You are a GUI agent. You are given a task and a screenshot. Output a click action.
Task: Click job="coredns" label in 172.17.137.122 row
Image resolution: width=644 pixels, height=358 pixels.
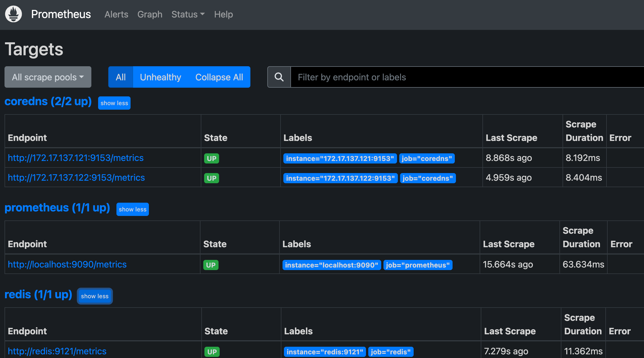point(428,178)
